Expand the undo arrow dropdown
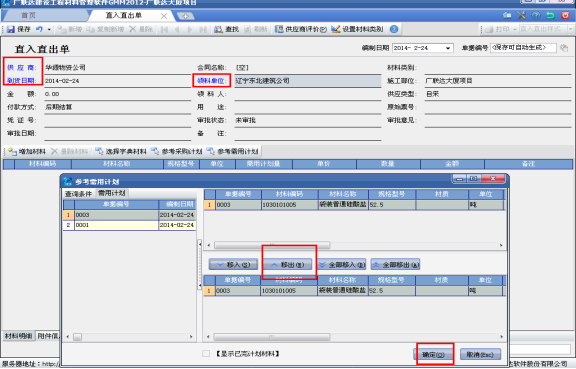The width and height of the screenshot is (576, 369). [49, 29]
